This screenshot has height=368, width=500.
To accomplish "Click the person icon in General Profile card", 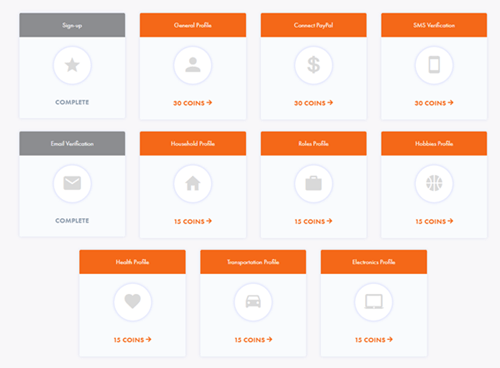I will click(x=193, y=65).
